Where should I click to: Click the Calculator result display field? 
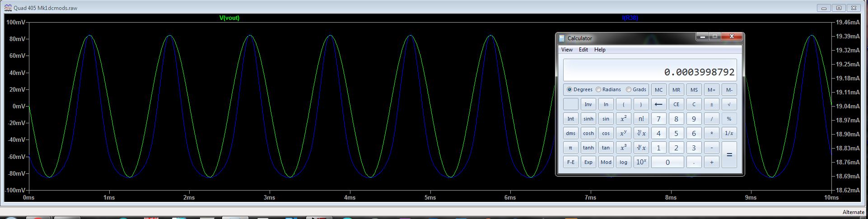(650, 70)
